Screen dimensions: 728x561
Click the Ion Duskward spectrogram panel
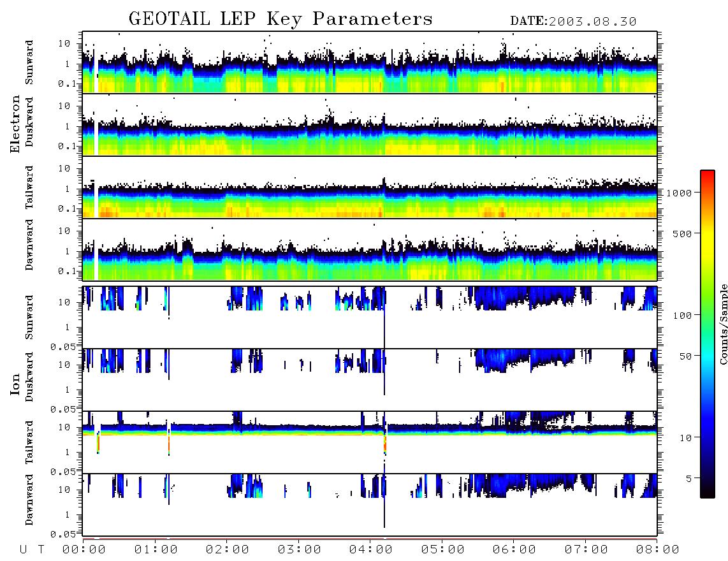point(370,380)
